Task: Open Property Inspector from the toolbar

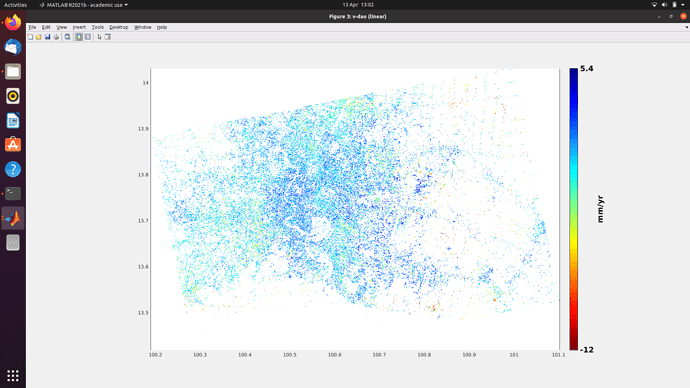Action: click(x=108, y=37)
